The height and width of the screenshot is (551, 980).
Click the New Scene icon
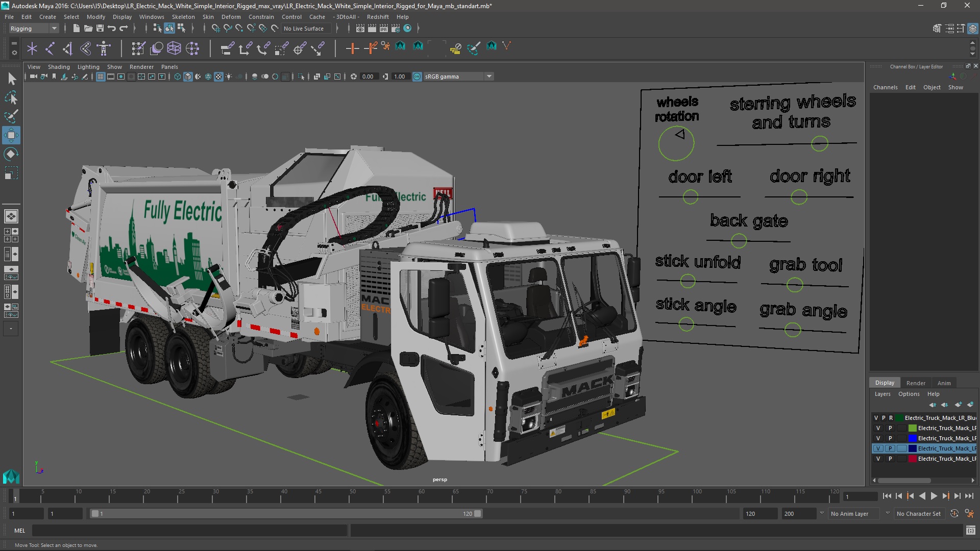(x=76, y=29)
